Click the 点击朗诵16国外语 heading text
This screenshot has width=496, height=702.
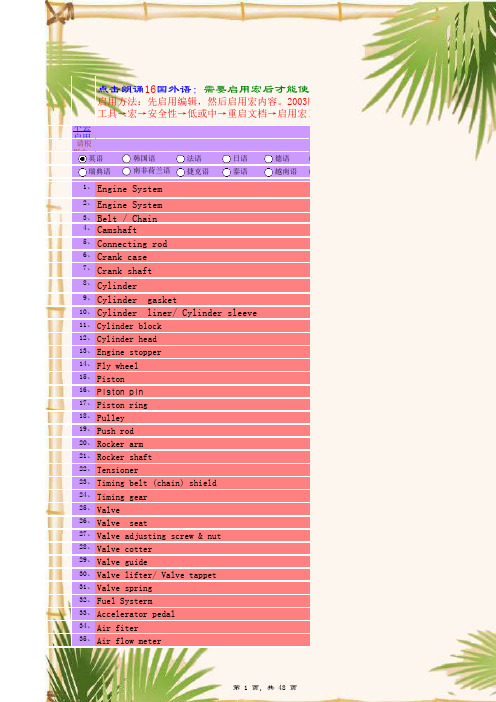[x=145, y=89]
